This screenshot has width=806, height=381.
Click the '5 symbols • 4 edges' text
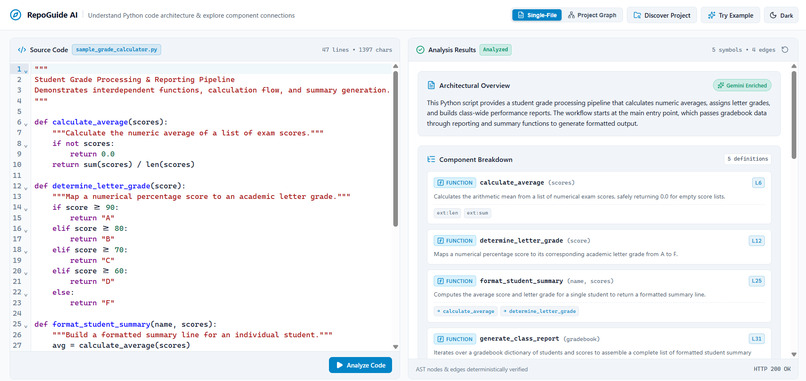744,50
